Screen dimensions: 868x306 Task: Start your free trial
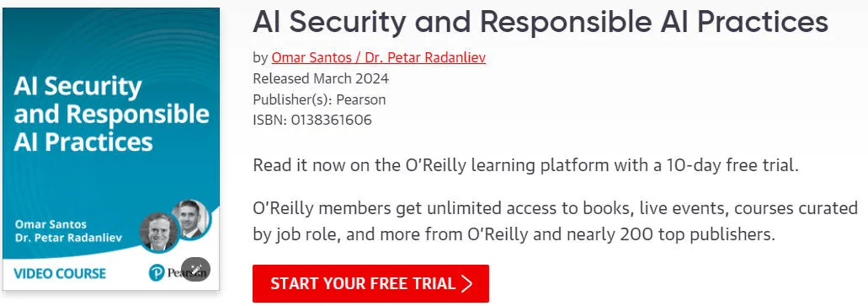(x=370, y=284)
